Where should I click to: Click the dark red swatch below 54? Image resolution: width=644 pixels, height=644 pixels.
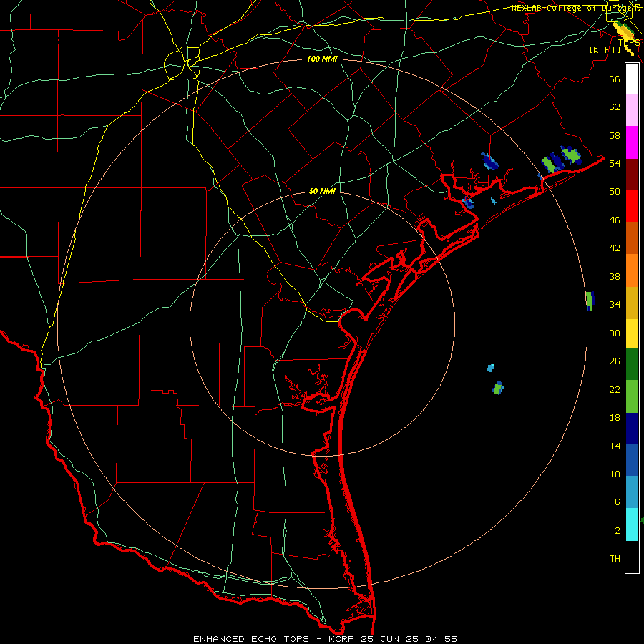tap(632, 174)
